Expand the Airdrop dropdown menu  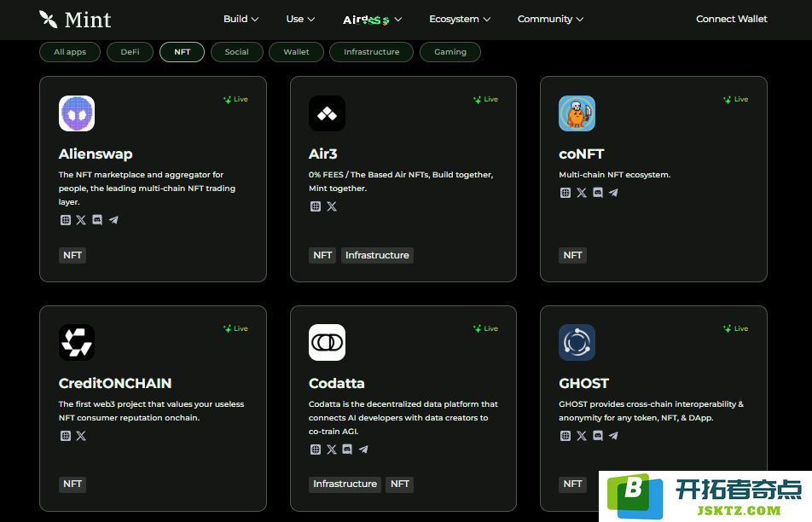pos(373,20)
